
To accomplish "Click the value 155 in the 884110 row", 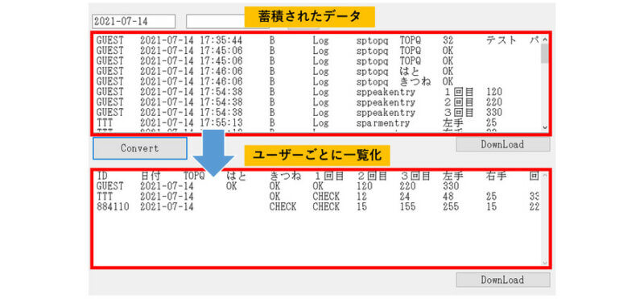I will click(407, 207).
